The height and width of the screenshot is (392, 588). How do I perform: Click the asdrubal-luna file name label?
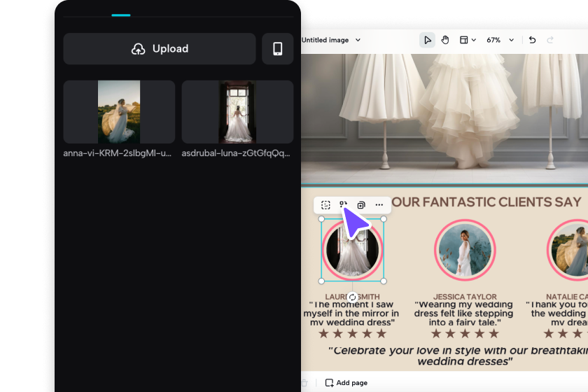236,153
